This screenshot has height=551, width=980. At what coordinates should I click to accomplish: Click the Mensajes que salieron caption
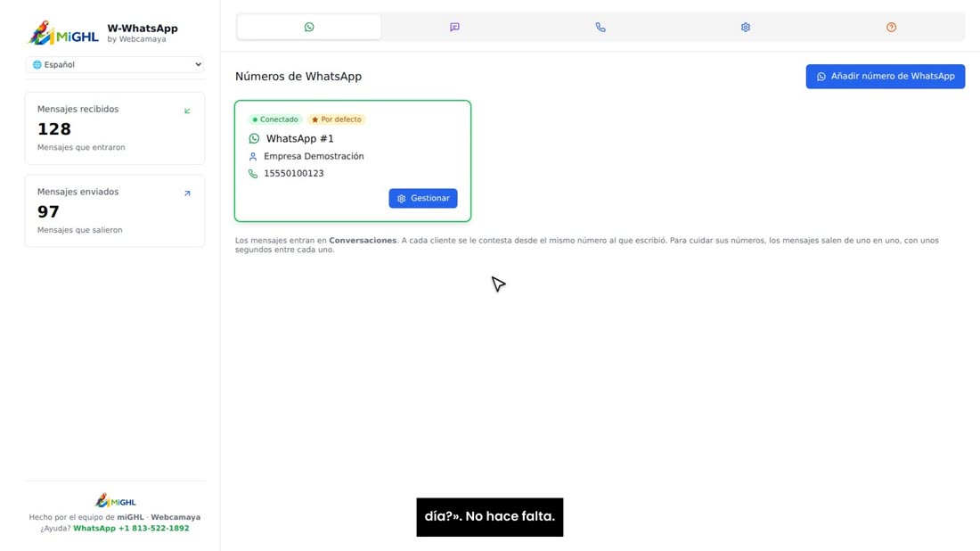(80, 230)
